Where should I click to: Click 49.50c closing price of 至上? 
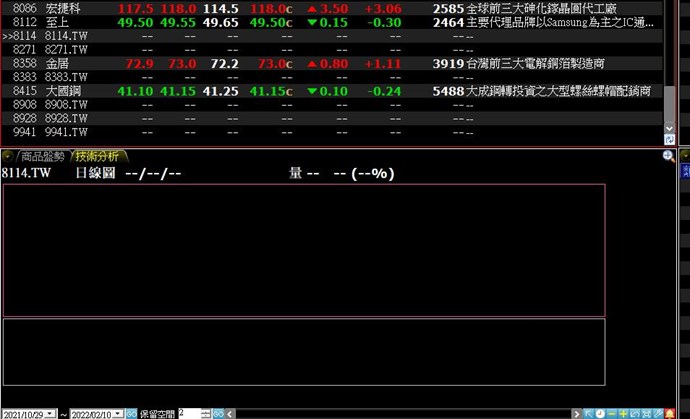pyautogui.click(x=271, y=22)
